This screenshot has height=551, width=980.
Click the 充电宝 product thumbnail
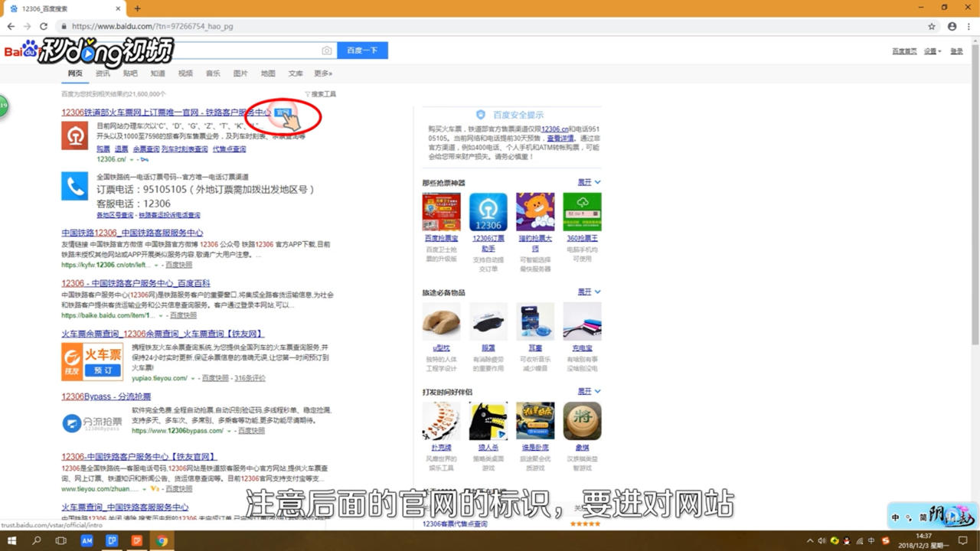tap(582, 321)
